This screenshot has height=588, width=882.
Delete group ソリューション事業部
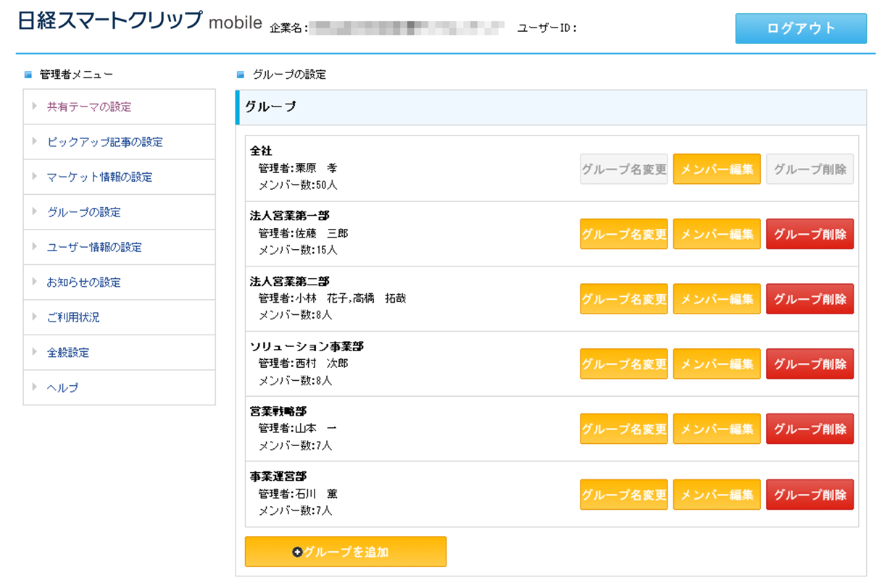tap(810, 364)
